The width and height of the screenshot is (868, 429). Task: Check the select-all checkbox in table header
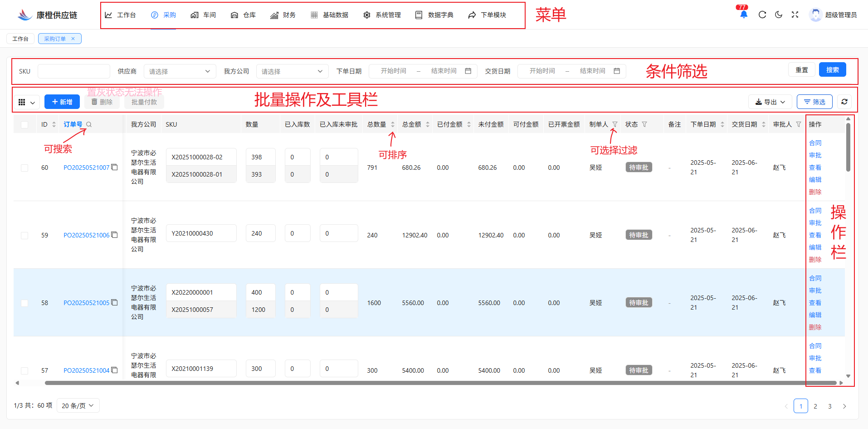click(24, 123)
